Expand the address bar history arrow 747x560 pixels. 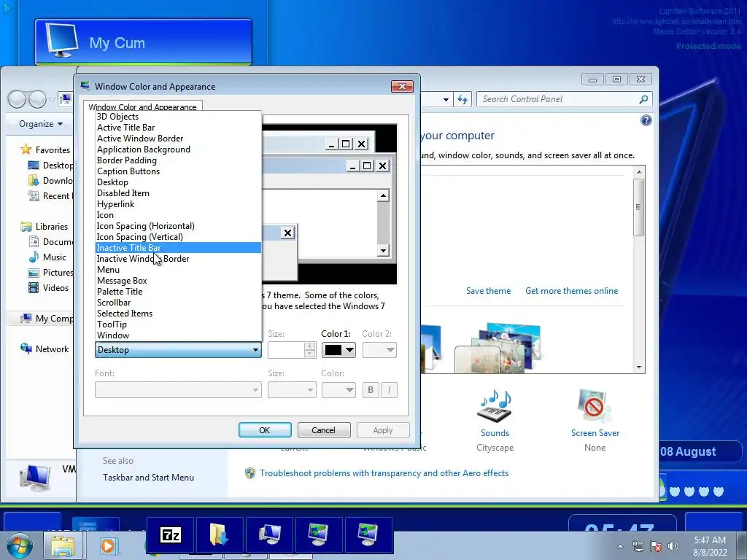pos(446,99)
